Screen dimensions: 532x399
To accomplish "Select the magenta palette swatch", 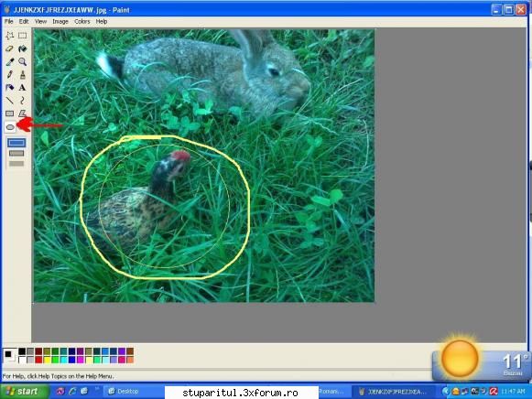I will click(80, 360).
